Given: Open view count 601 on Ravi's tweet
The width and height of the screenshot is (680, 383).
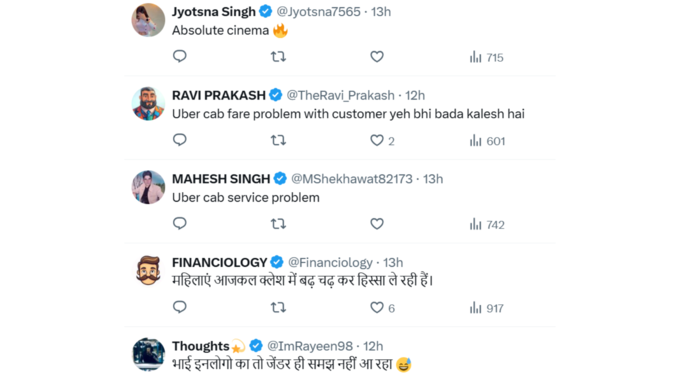Looking at the screenshot, I should coord(487,141).
